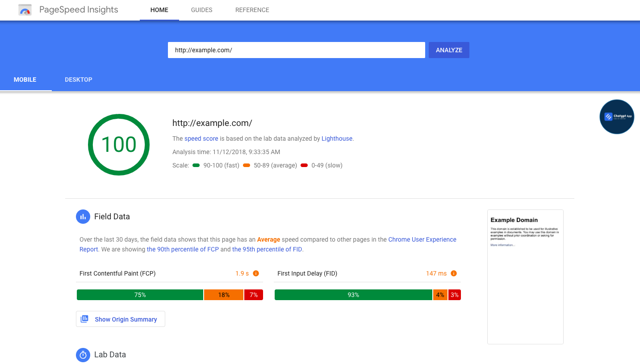Viewport: 640px width, 364px height.
Task: Click the Field Data section heading
Action: pyautogui.click(x=112, y=217)
